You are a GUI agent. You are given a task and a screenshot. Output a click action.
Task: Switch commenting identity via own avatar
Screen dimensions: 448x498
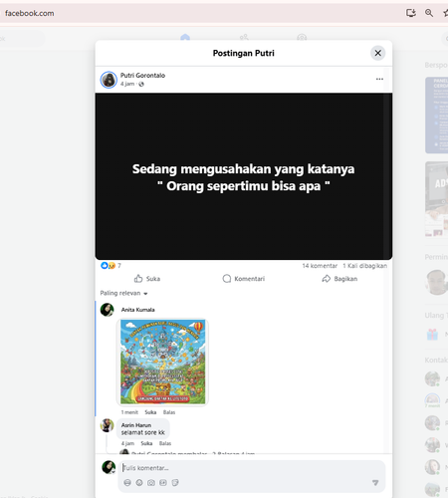pyautogui.click(x=109, y=467)
